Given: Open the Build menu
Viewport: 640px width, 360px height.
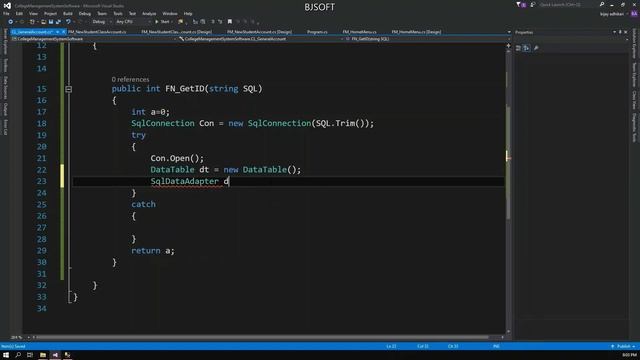Looking at the screenshot, I should 68,13.
